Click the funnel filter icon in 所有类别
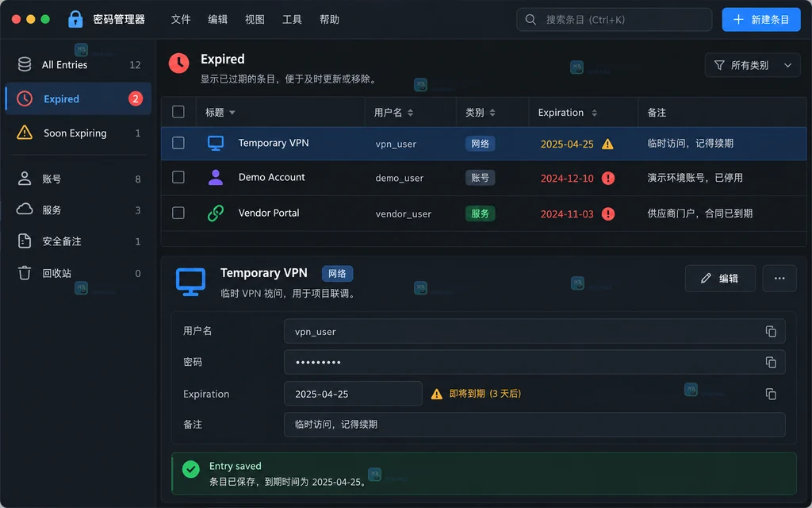The height and width of the screenshot is (508, 812). click(719, 65)
